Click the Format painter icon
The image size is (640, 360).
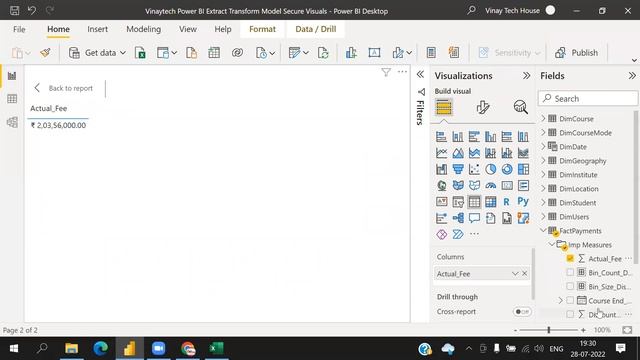pyautogui.click(x=45, y=53)
